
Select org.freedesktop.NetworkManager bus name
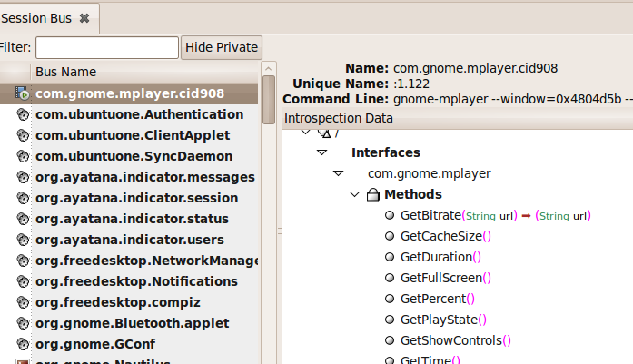pos(147,261)
